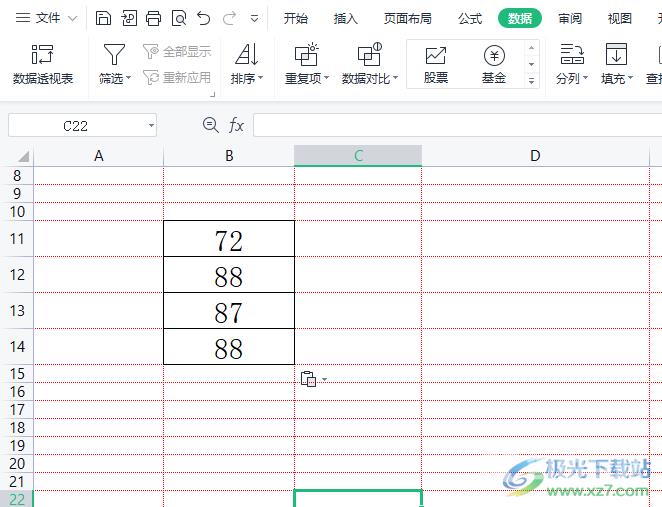Image resolution: width=662 pixels, height=507 pixels.
Task: Click the Select All corner triangle
Action: coord(23,156)
